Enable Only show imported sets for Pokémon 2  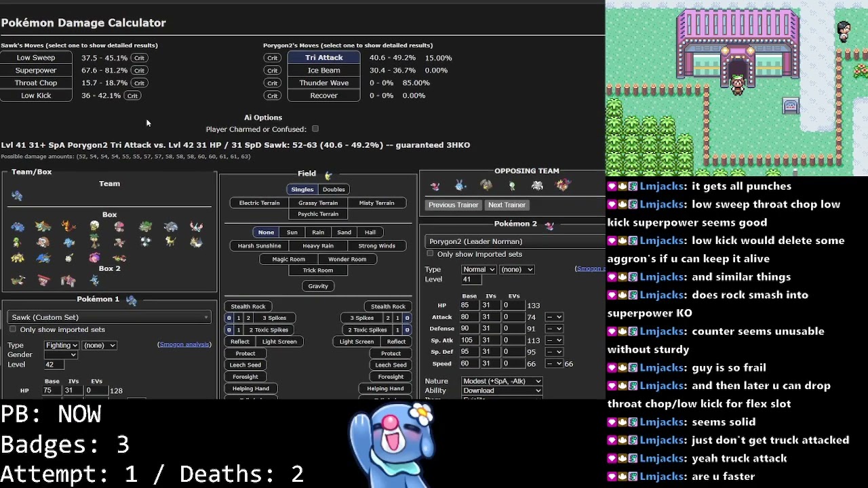[x=430, y=253]
